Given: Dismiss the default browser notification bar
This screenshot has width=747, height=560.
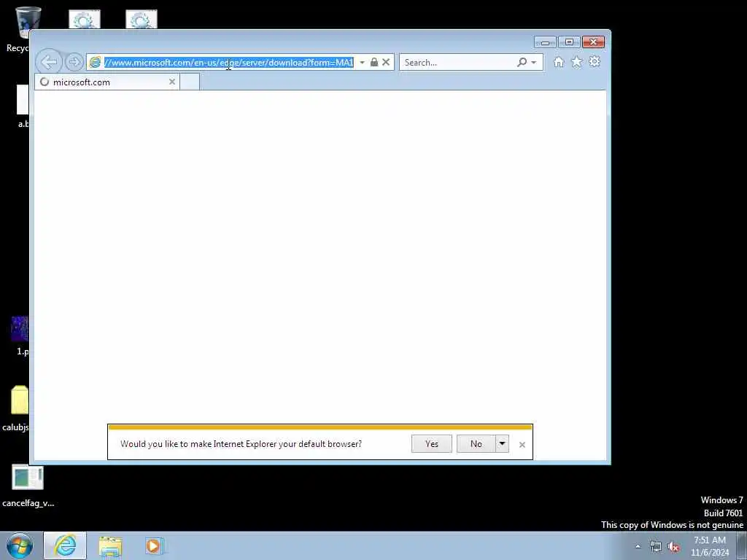Looking at the screenshot, I should (x=522, y=444).
